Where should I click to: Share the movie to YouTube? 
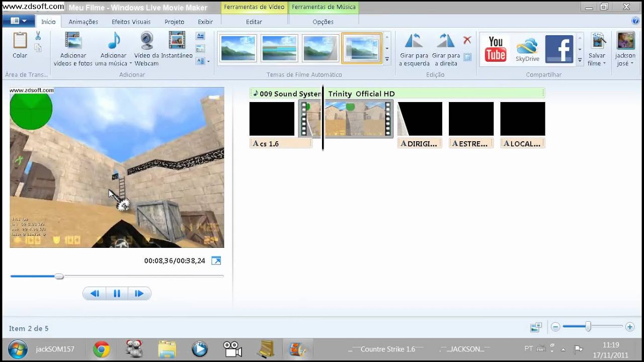coord(496,49)
